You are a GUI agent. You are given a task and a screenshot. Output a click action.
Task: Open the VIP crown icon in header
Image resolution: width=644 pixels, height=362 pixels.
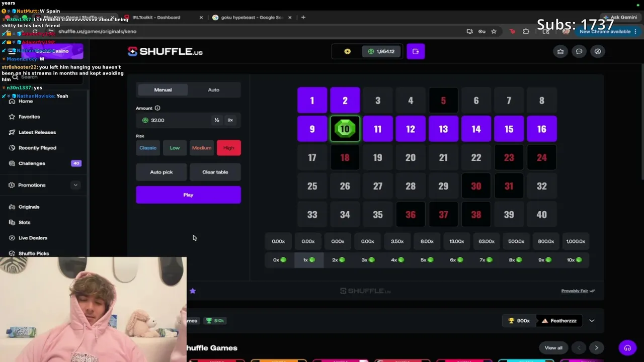point(560,51)
